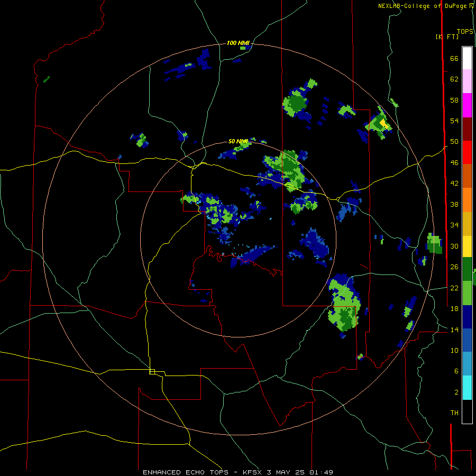This screenshot has height=476, width=476.
Task: Click the medium blue legend swatch
Action: (467, 340)
